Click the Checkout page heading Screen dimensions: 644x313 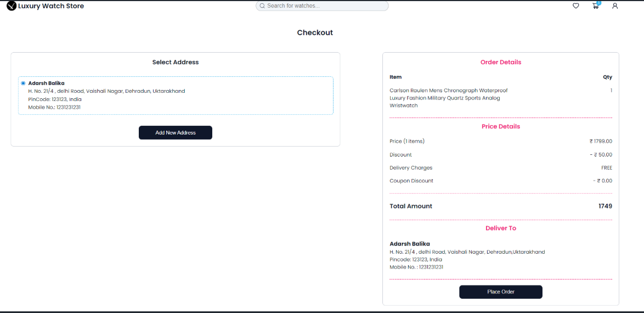tap(315, 32)
